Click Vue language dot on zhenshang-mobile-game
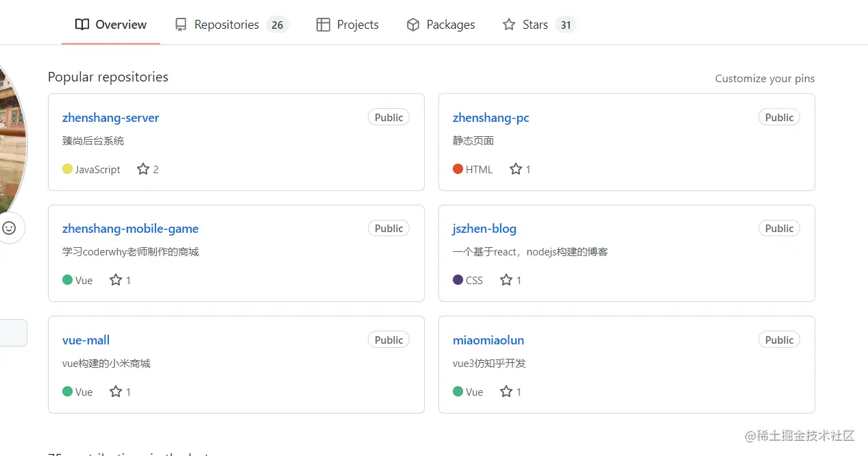Viewport: 868px width, 456px height. 67,279
